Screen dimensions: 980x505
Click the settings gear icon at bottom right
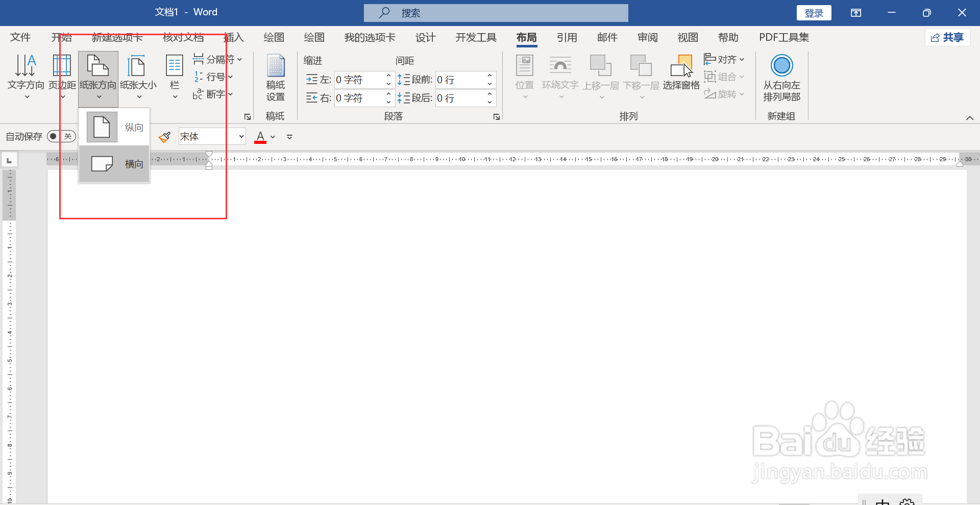tap(907, 501)
